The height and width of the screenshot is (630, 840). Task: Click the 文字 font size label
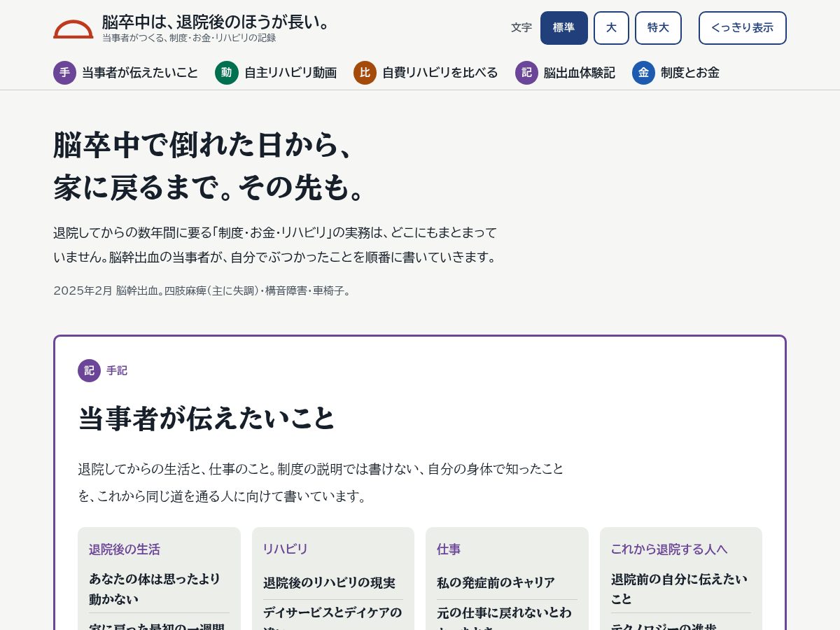521,28
